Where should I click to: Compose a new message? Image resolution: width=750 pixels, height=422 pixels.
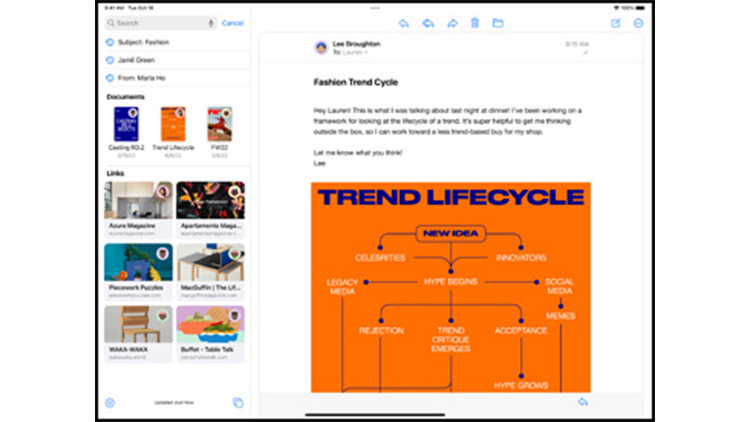[x=615, y=23]
